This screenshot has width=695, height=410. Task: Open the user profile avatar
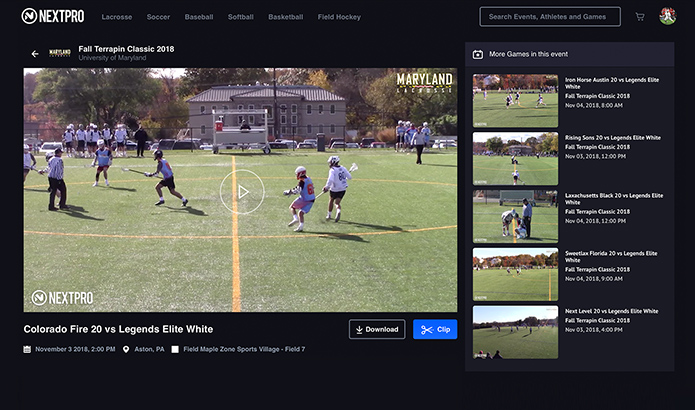(668, 16)
